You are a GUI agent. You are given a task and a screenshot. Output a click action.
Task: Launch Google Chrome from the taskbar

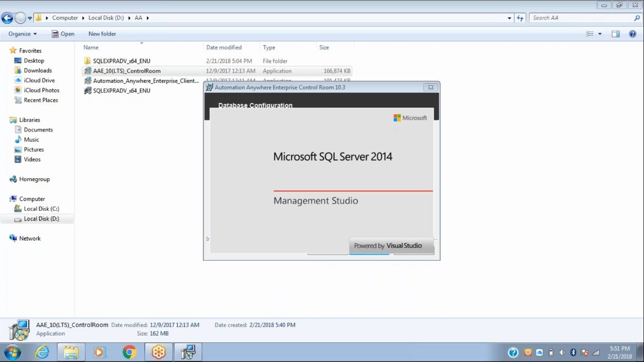(x=129, y=352)
